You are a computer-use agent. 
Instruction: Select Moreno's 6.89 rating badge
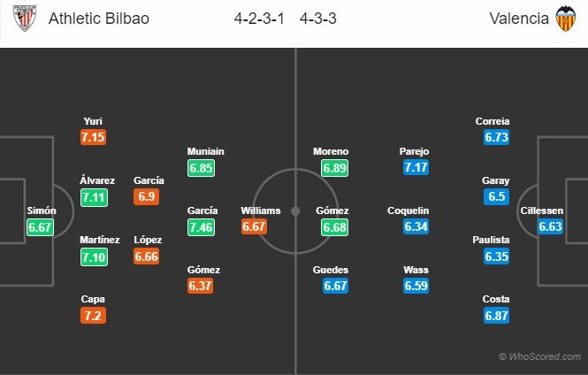(x=334, y=168)
